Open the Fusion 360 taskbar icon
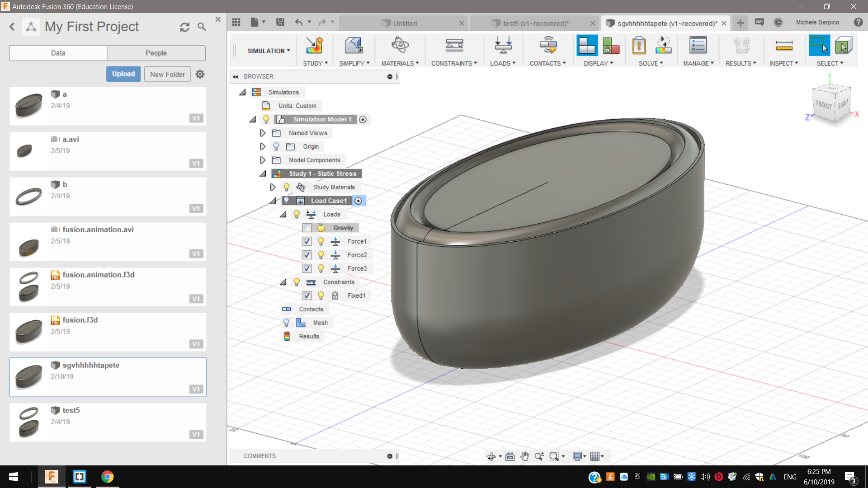Screen dimensions: 868x488 pyautogui.click(x=51, y=477)
